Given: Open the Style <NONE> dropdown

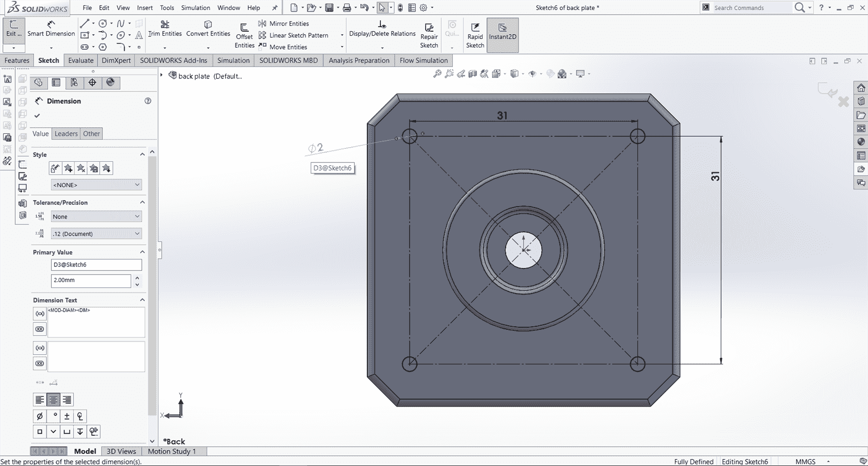Looking at the screenshot, I should coord(96,185).
